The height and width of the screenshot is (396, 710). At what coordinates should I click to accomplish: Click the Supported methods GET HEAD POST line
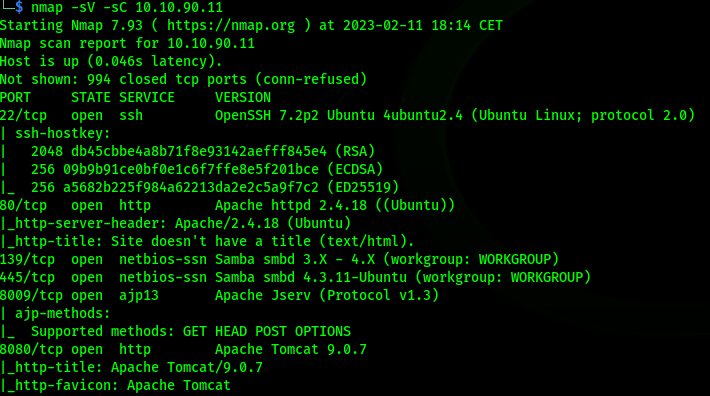point(191,331)
